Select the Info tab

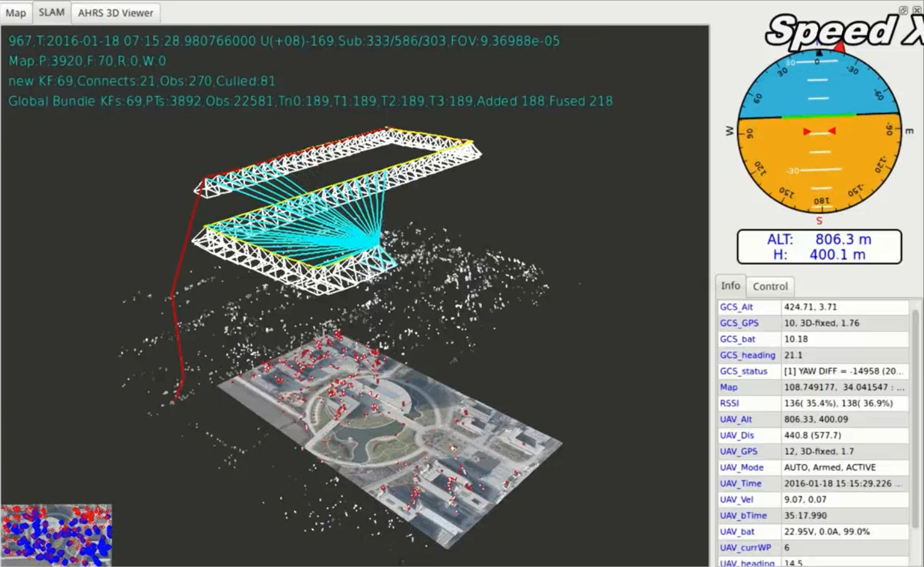point(730,285)
